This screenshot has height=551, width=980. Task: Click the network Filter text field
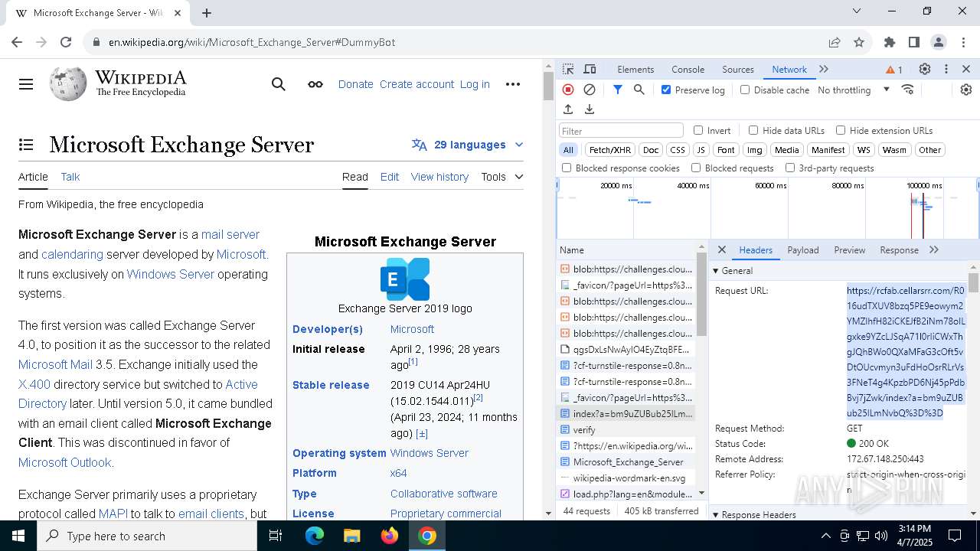tap(621, 130)
